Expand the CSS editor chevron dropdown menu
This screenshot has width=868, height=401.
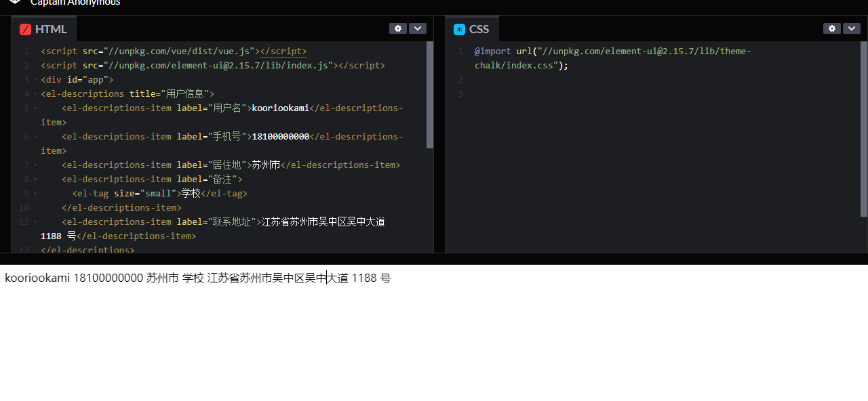pos(852,28)
